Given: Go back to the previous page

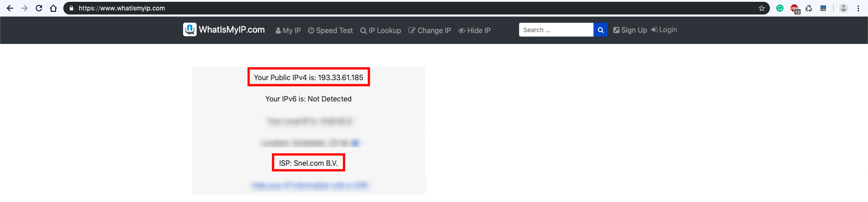Looking at the screenshot, I should (x=10, y=8).
